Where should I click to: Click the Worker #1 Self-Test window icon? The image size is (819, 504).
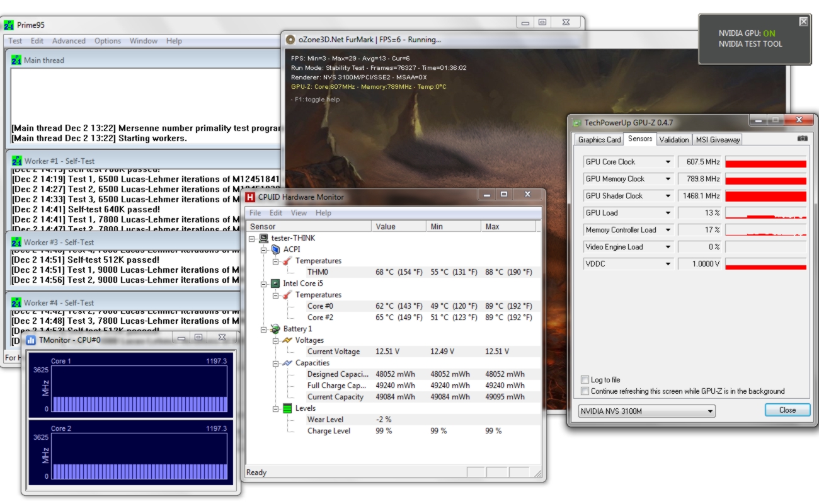[x=16, y=161]
